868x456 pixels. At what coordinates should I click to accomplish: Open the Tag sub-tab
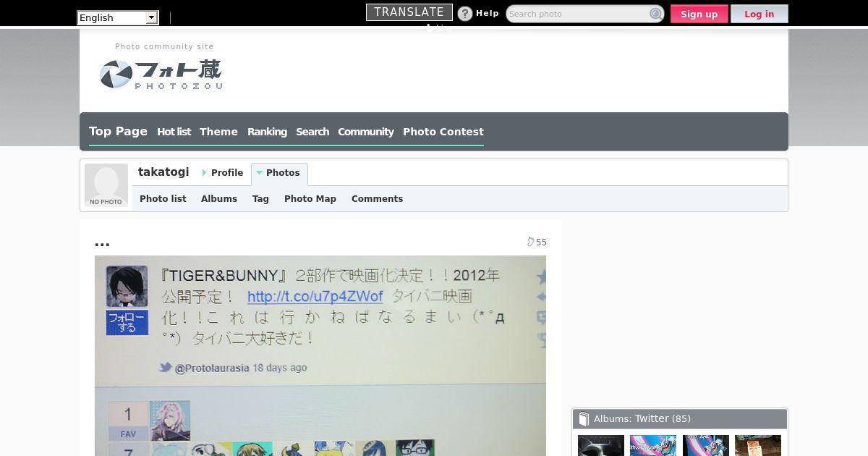coord(260,199)
